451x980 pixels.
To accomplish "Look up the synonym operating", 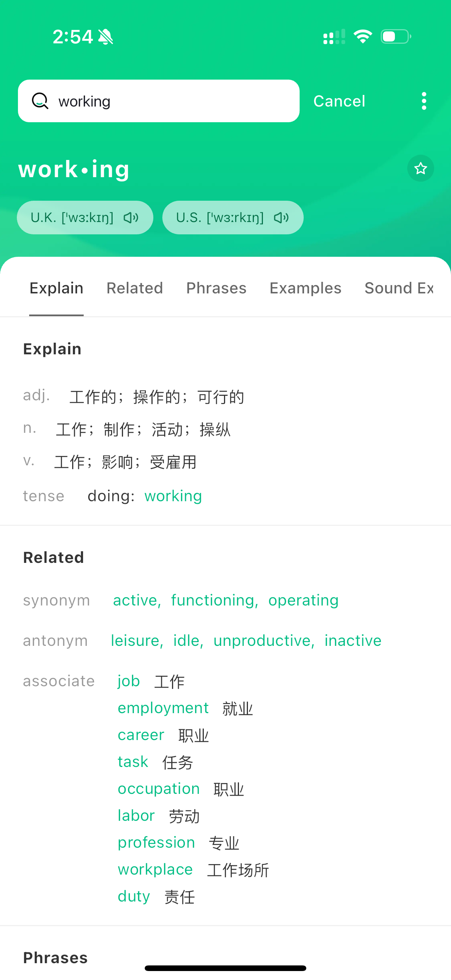I will [303, 600].
